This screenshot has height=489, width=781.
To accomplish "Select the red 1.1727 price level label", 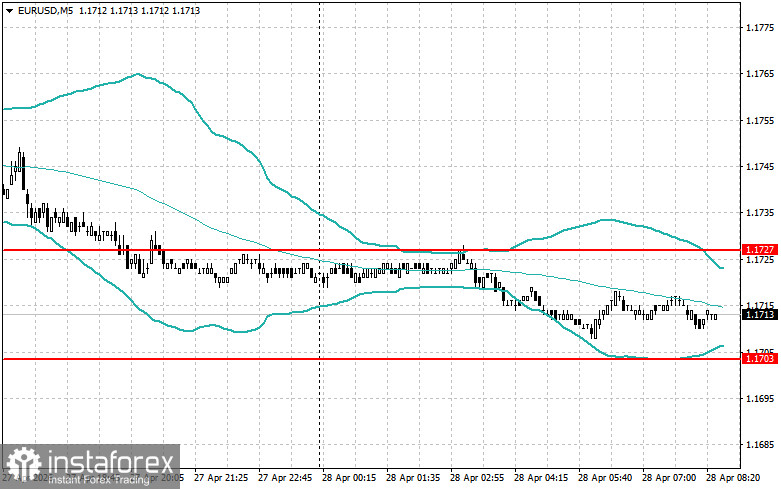I will coord(760,249).
